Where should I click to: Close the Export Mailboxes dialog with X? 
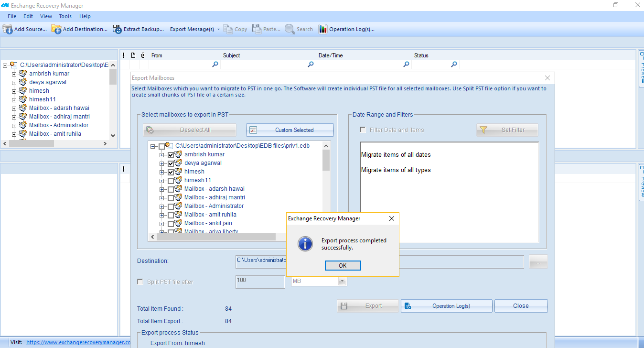pos(547,78)
